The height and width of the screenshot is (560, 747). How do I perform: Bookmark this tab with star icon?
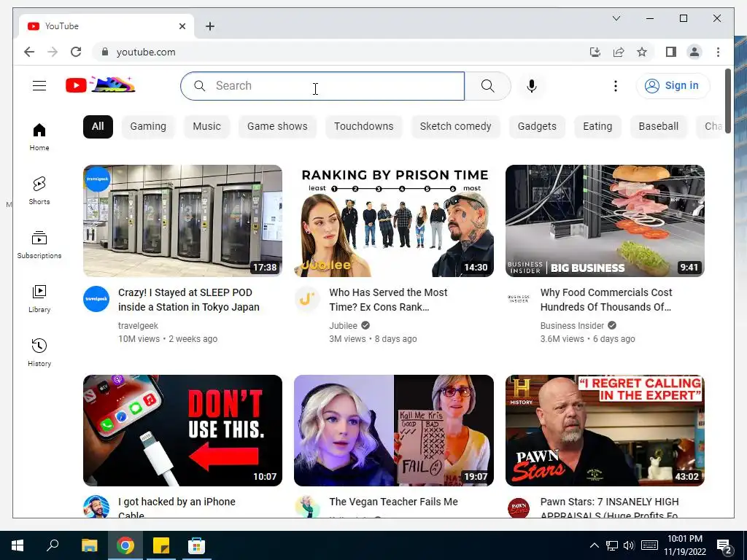[642, 52]
